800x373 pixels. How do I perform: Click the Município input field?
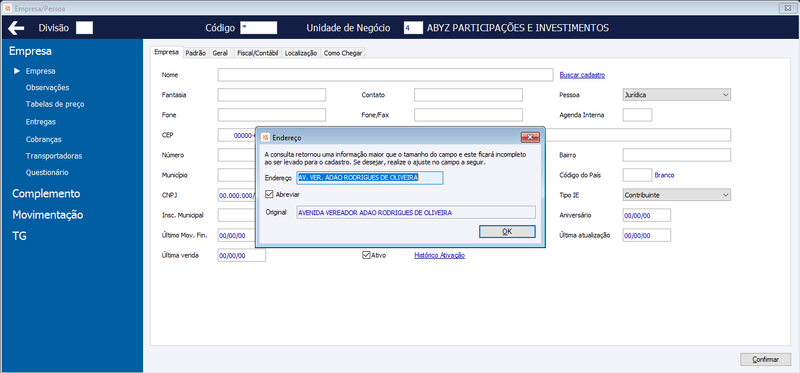[237, 175]
